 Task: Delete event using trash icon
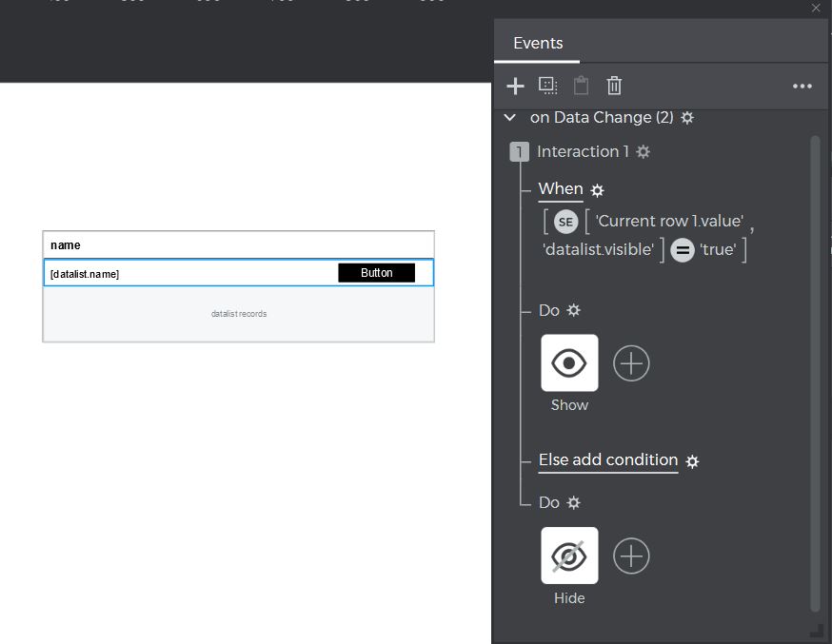point(614,86)
